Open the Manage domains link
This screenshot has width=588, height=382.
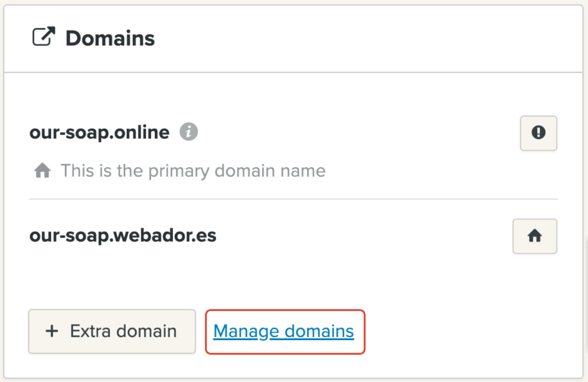[x=284, y=331]
